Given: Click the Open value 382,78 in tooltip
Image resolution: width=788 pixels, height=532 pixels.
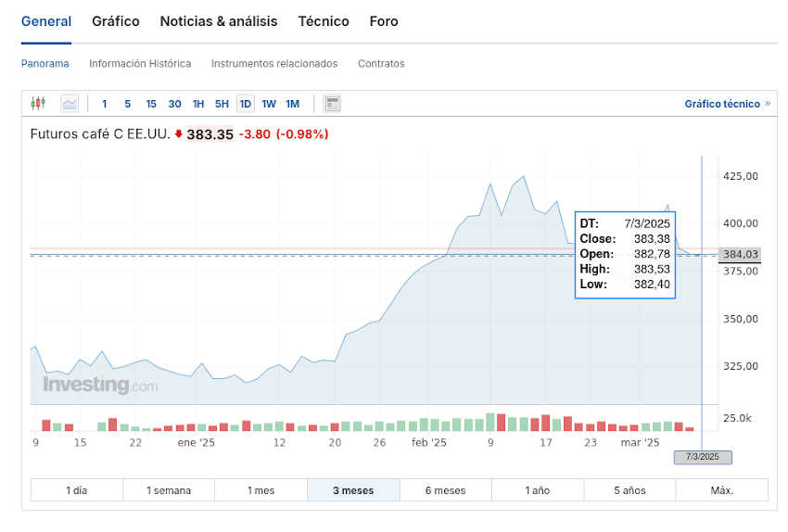Looking at the screenshot, I should (652, 254).
